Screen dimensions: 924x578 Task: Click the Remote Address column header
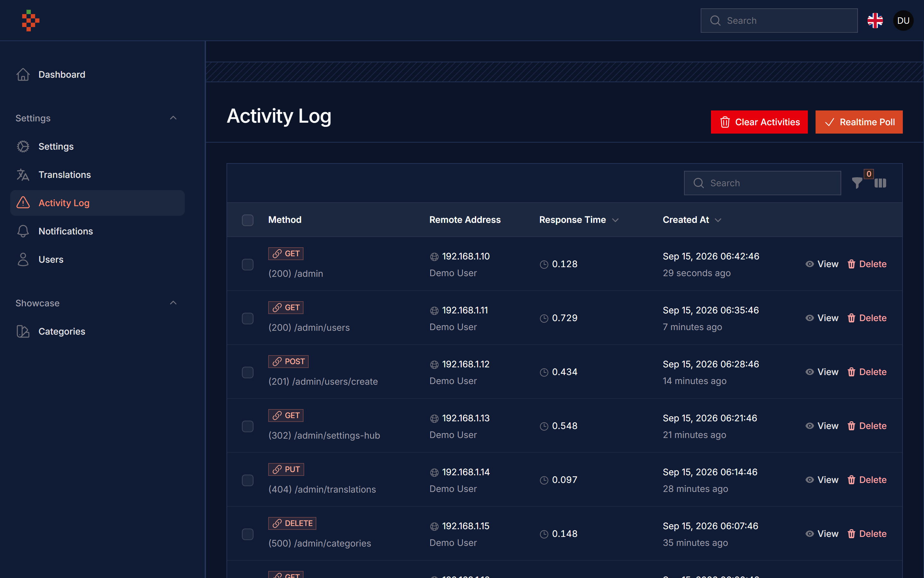465,220
